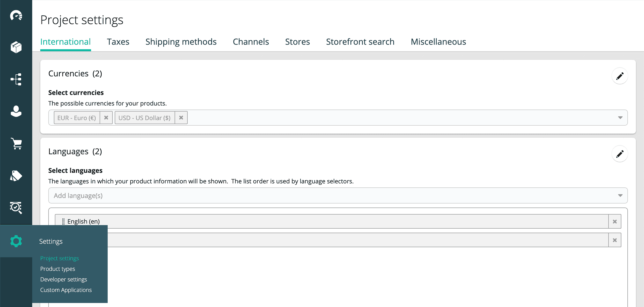644x307 pixels.
Task: Open the dashboard speedometer icon in sidebar
Action: pos(16,16)
